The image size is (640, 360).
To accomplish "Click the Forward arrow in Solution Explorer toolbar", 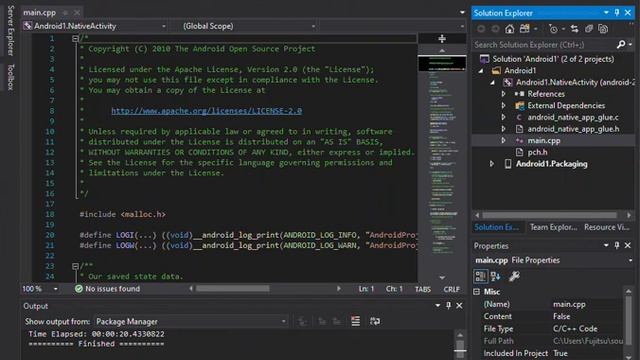I will coord(495,29).
